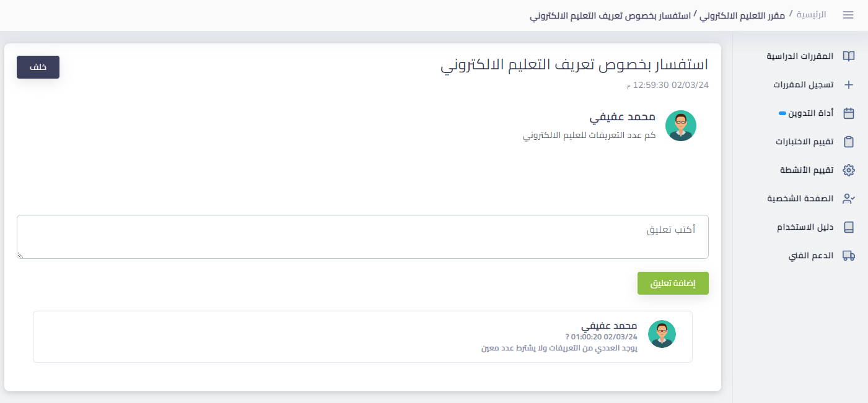Viewport: 868px width, 403px height.
Task: Open المقررات الدراسية from the sidebar
Action: coord(800,56)
